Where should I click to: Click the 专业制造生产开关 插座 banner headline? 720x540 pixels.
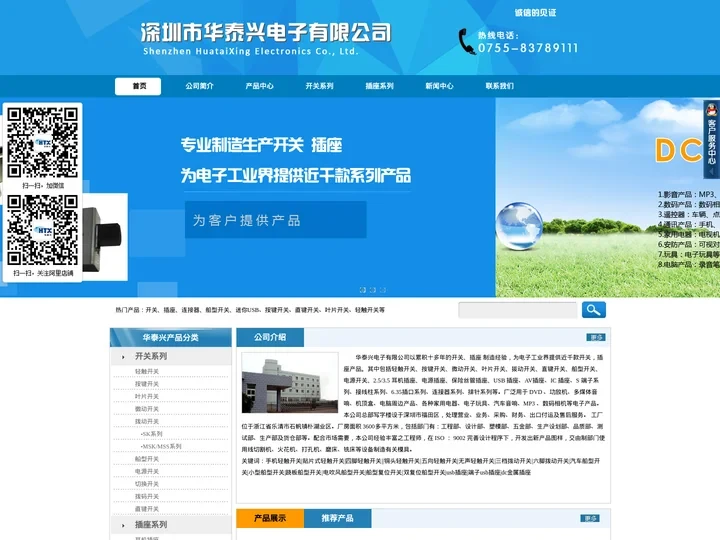261,145
